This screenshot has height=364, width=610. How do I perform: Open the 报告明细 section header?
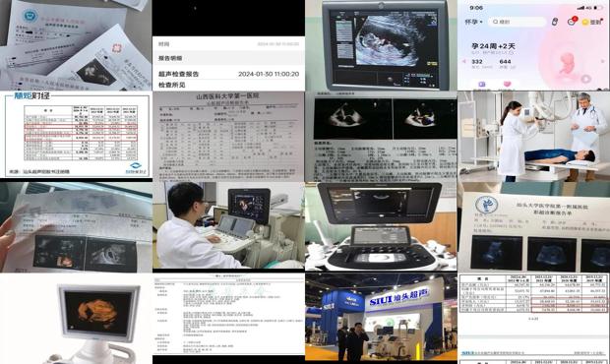(228, 58)
